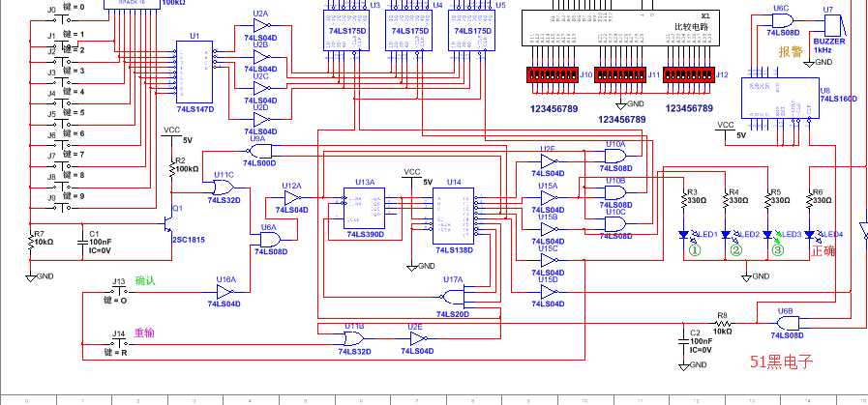Select the U2A inverter gate
This screenshot has height=405, width=868.
pos(263,26)
